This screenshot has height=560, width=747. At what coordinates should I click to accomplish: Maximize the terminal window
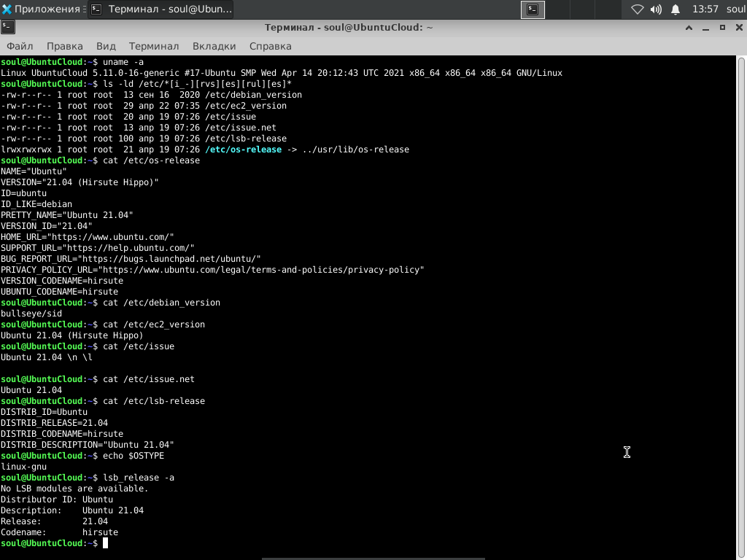[x=722, y=28]
